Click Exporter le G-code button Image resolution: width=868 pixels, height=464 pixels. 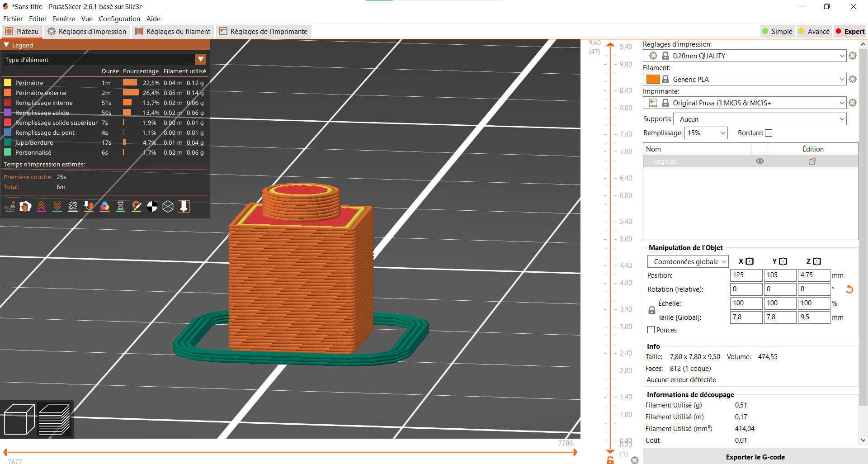coord(755,457)
